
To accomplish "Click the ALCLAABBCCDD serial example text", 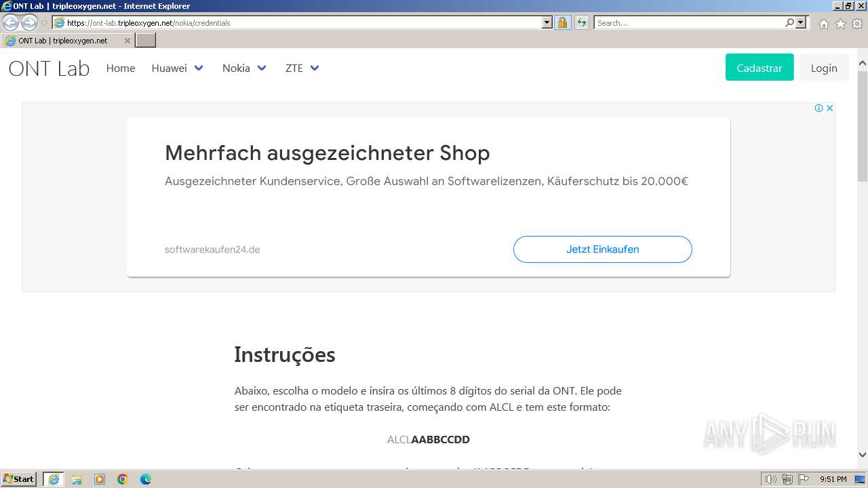I will [429, 439].
